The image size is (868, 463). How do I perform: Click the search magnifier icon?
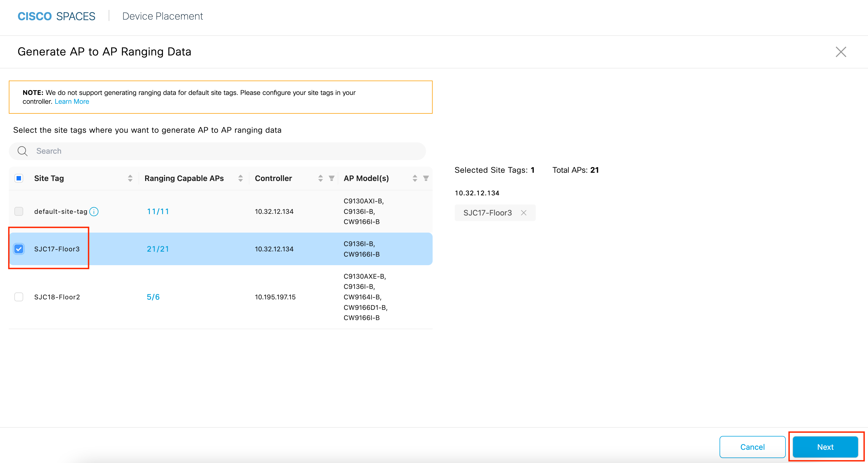[22, 151]
